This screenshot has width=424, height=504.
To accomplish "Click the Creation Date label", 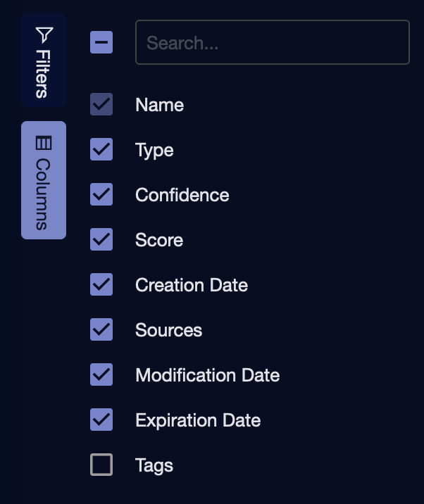I will point(192,285).
